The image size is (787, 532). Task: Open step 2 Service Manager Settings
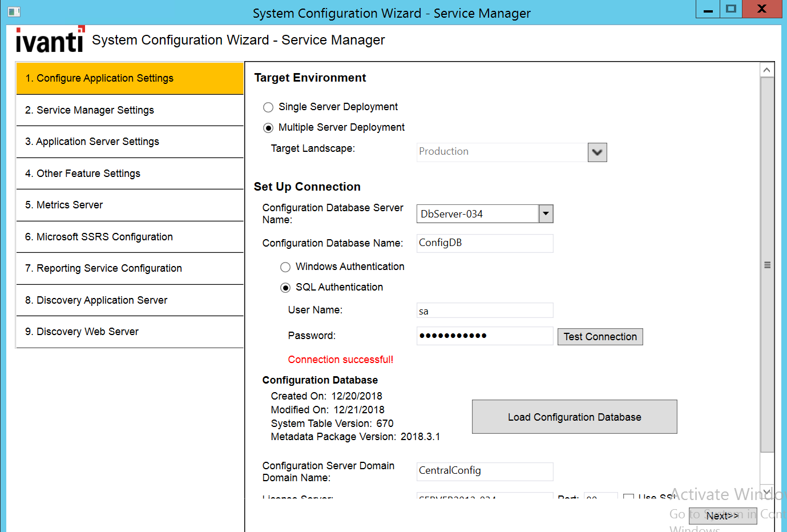tap(130, 110)
